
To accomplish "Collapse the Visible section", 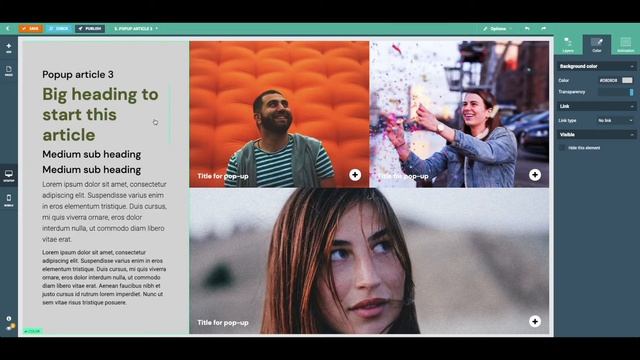I will (597, 135).
